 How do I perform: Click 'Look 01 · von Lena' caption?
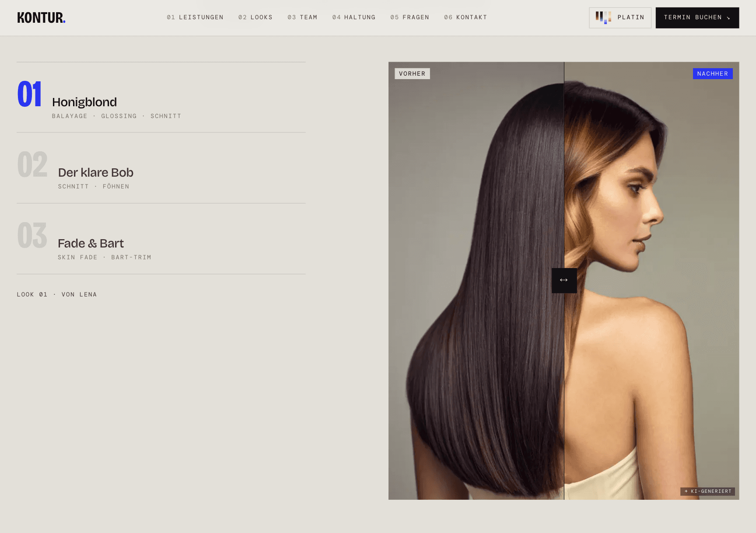[57, 295]
